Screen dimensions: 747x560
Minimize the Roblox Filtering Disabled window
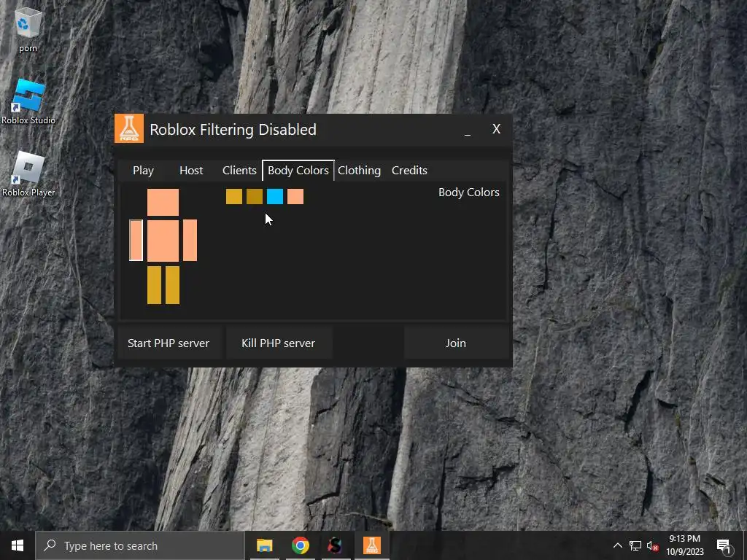[468, 130]
